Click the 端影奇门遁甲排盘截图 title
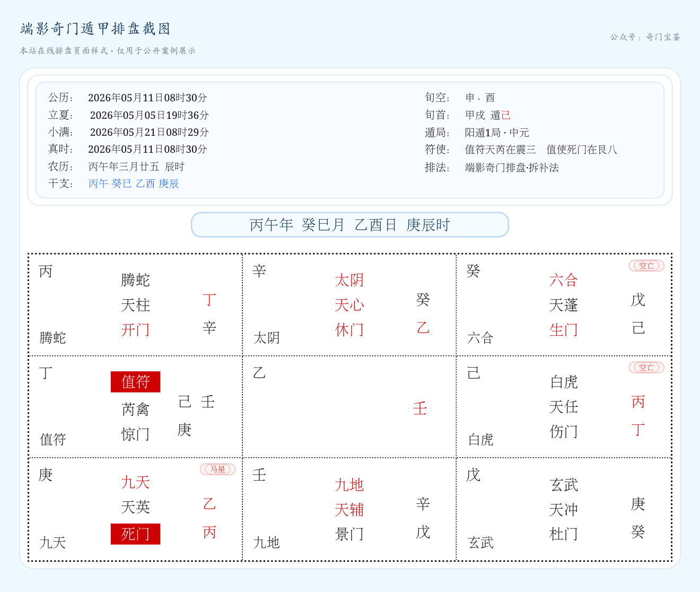700x592 pixels. [x=95, y=29]
